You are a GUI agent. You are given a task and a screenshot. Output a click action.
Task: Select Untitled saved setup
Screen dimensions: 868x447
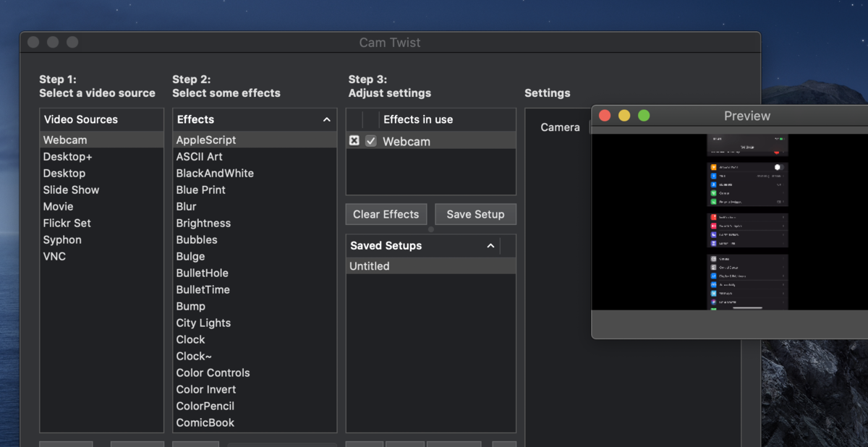431,266
